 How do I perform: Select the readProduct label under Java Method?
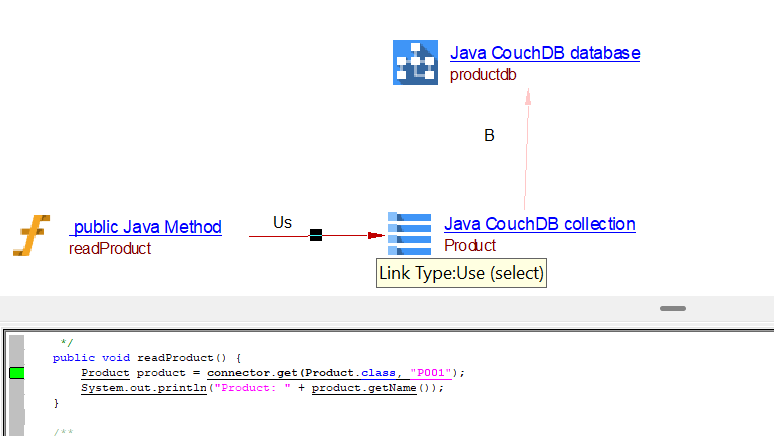tap(110, 248)
